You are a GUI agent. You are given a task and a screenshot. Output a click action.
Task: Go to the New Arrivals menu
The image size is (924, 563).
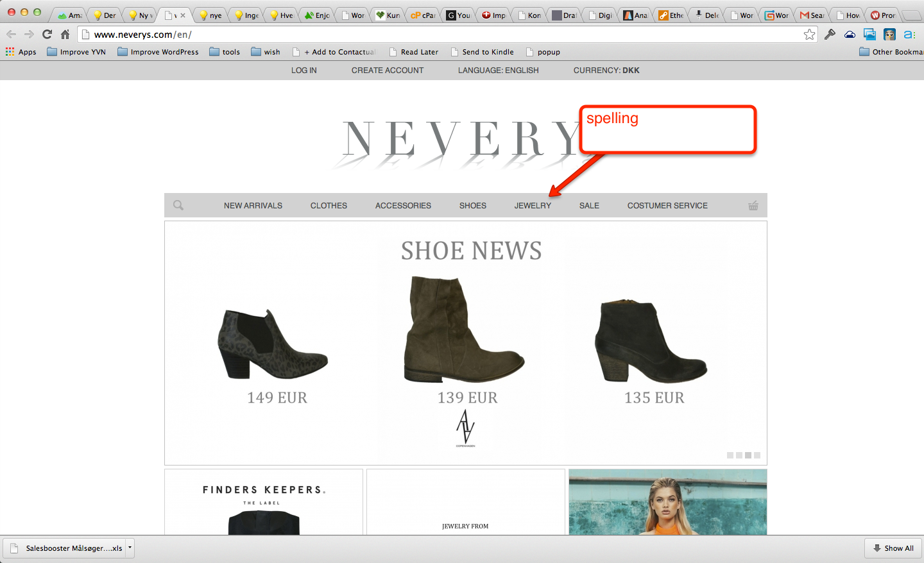tap(253, 206)
